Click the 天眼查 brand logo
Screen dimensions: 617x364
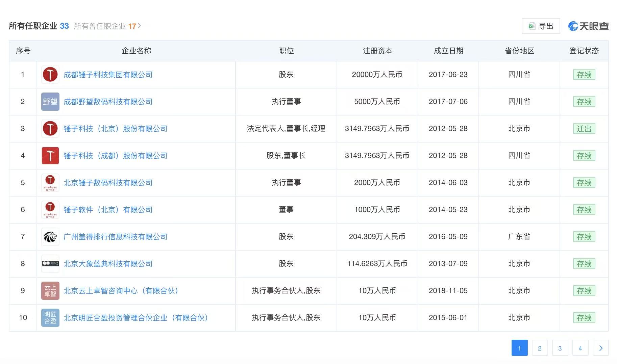tap(588, 26)
